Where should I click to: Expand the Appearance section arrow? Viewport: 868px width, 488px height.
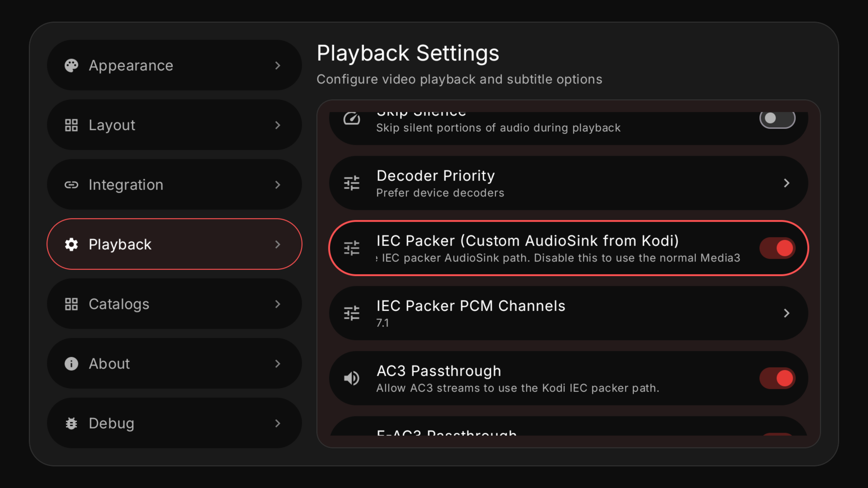pyautogui.click(x=277, y=65)
